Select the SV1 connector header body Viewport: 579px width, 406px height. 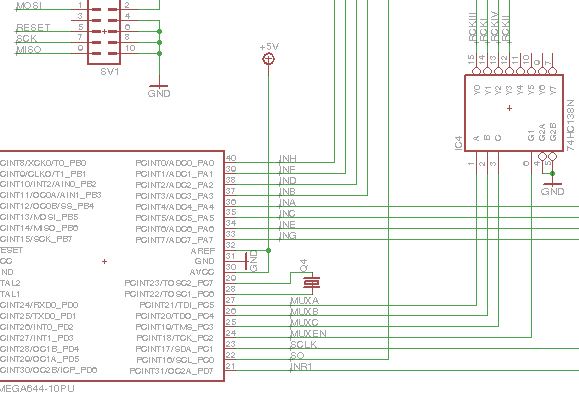pos(104,32)
